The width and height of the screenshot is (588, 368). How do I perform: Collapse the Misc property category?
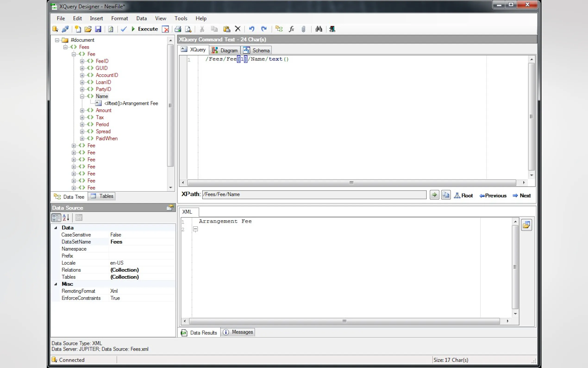56,284
